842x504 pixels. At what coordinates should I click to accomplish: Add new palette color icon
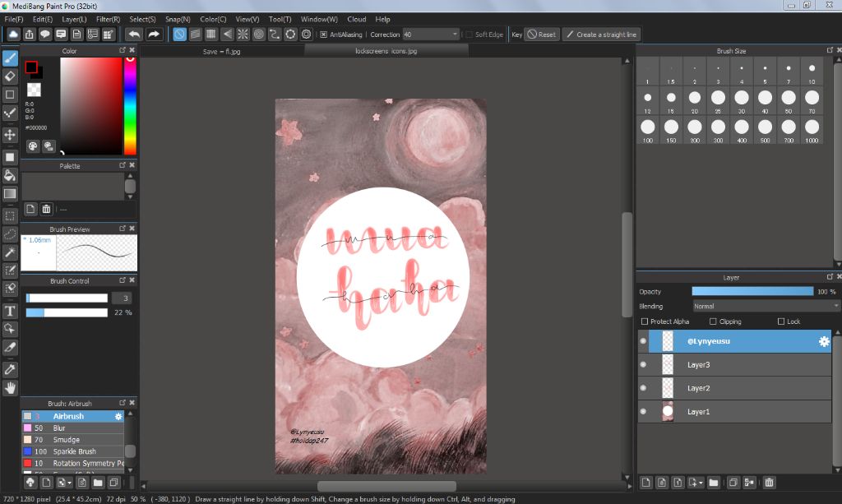click(x=30, y=209)
